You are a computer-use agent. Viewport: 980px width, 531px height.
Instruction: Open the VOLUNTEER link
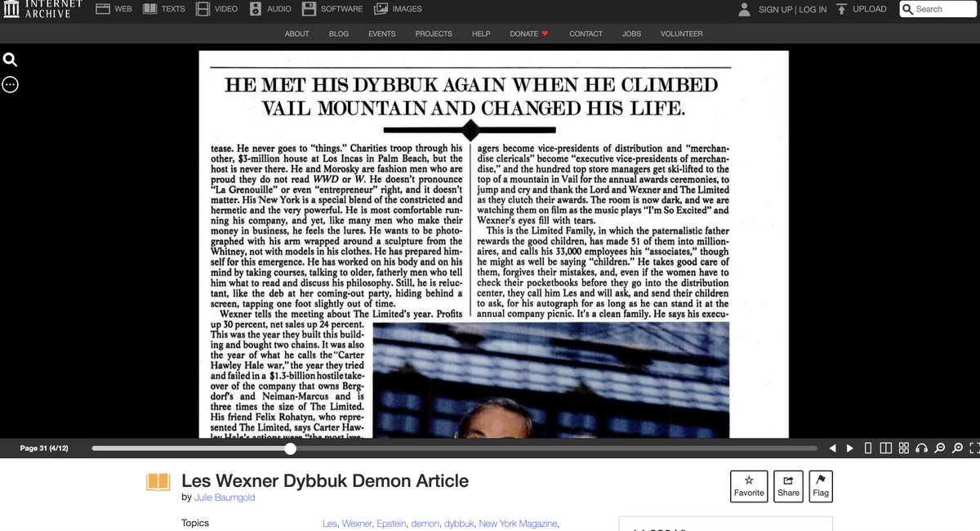682,33
